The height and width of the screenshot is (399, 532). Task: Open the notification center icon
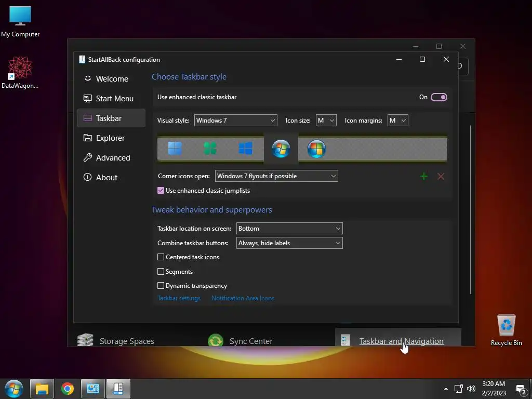coord(521,390)
